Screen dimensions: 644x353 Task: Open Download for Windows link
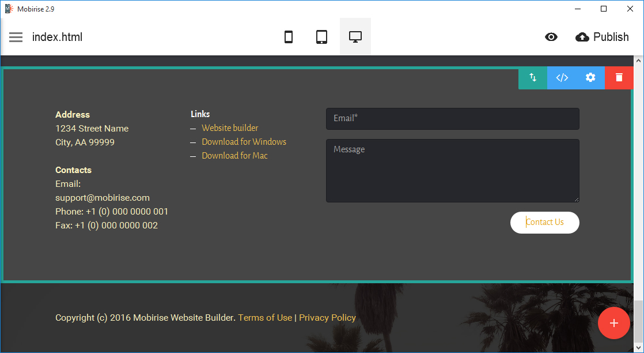click(244, 141)
